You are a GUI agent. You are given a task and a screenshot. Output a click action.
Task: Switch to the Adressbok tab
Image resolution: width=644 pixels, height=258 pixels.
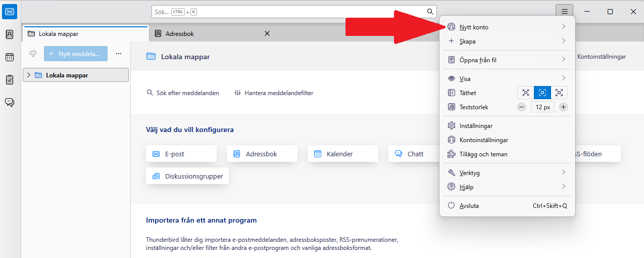tap(212, 33)
